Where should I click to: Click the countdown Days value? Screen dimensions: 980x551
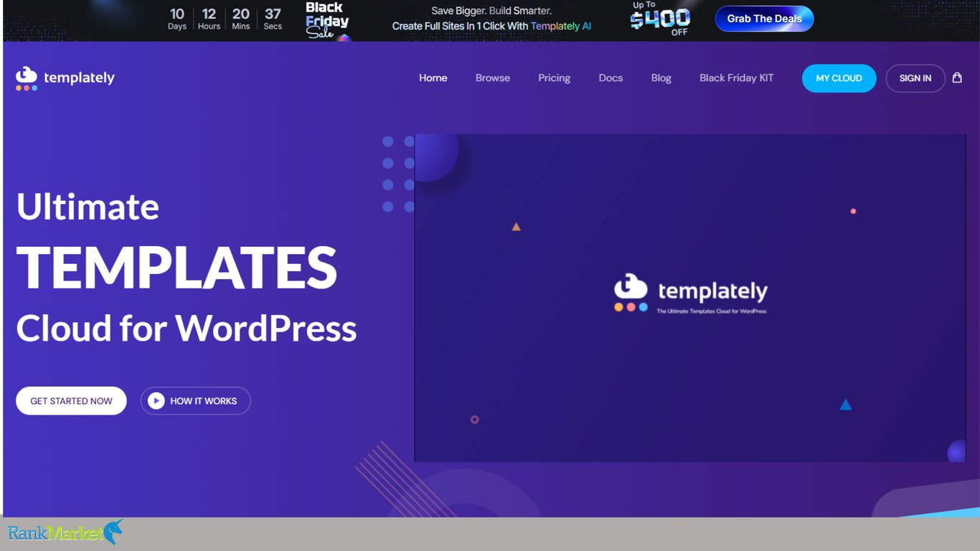(177, 14)
